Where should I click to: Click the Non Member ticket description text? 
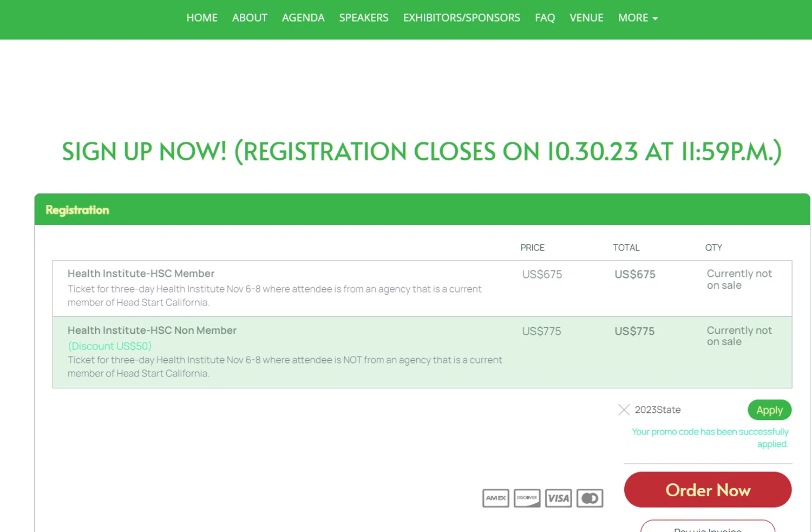point(285,367)
